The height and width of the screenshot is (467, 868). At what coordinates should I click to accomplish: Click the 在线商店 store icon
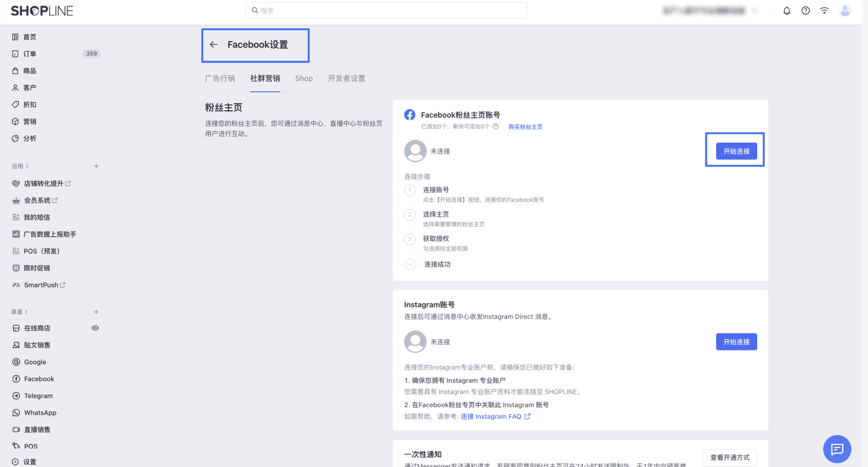(x=16, y=328)
